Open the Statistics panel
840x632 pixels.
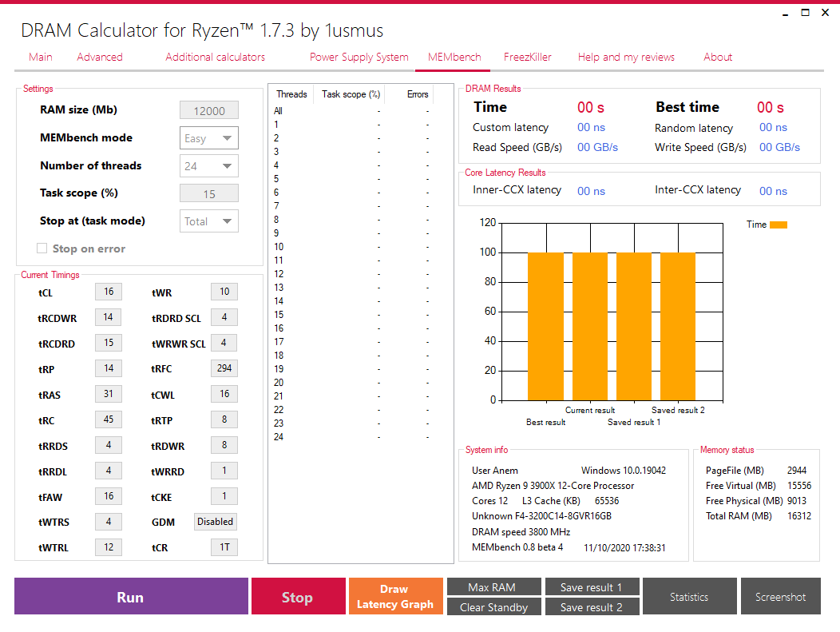coord(689,596)
